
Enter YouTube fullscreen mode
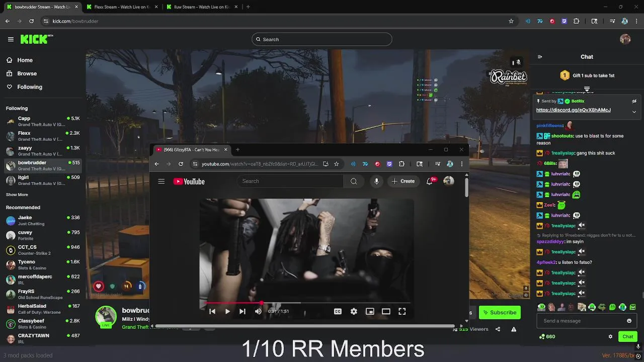[402, 311]
